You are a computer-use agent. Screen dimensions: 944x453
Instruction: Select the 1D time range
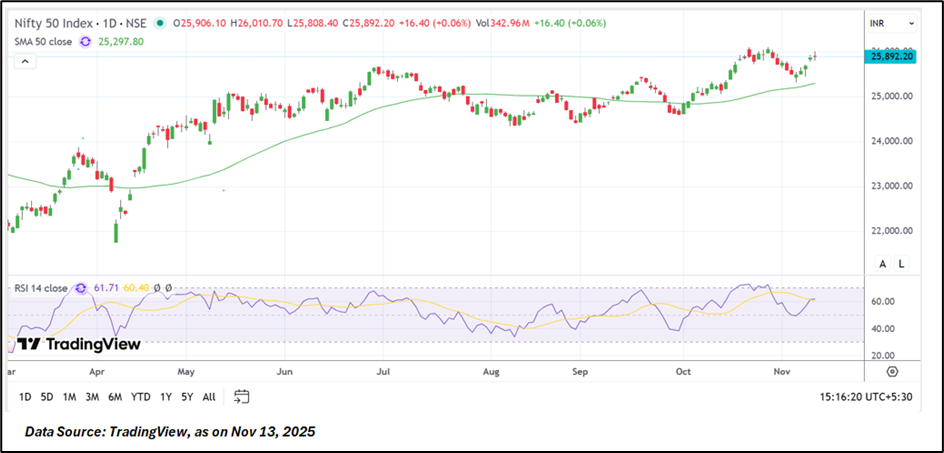point(27,396)
